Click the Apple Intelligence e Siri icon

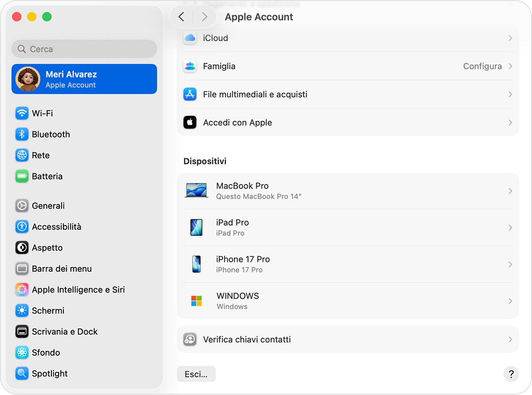click(22, 290)
